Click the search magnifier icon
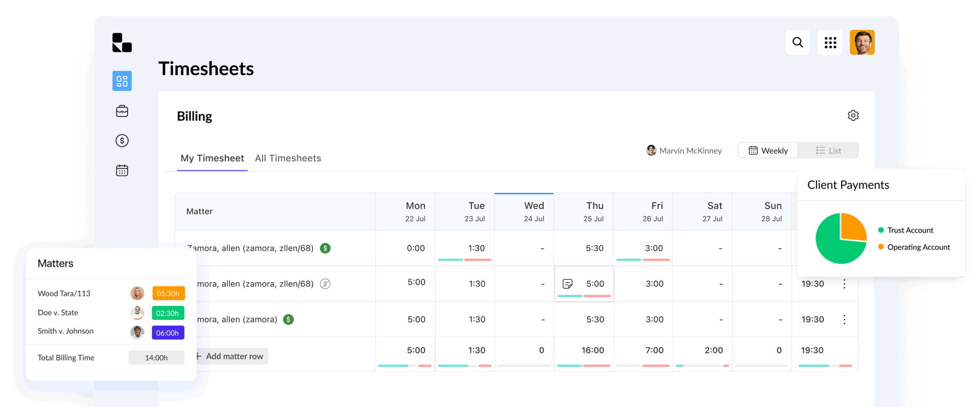This screenshot has height=407, width=980. click(x=797, y=42)
